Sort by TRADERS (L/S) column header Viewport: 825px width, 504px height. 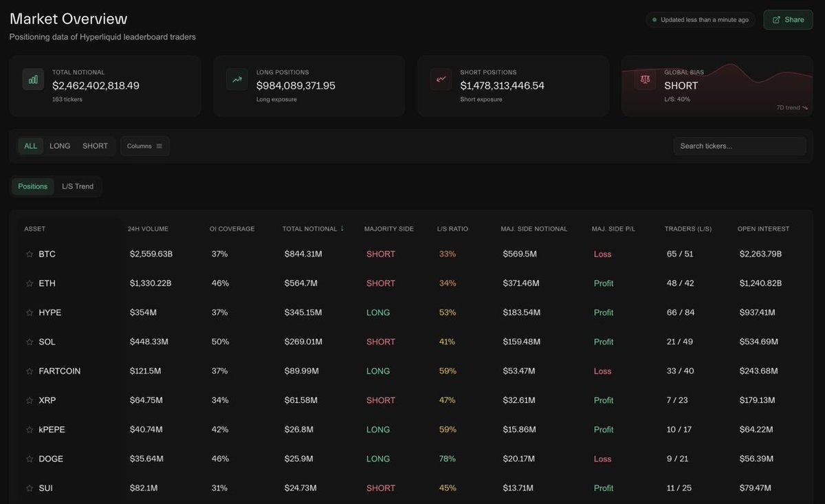[688, 229]
